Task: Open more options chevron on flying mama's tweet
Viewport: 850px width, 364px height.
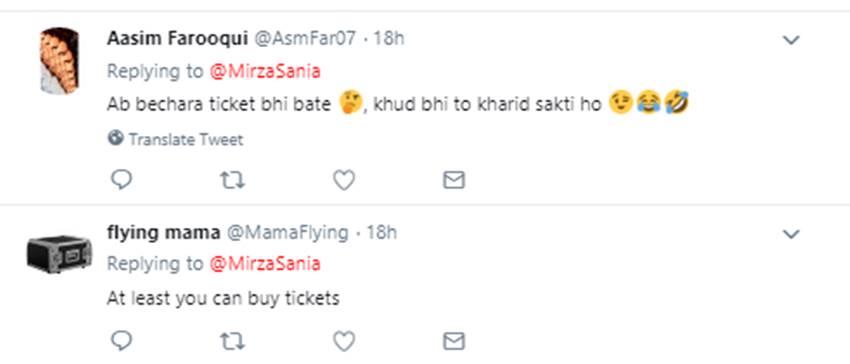Action: [x=791, y=234]
